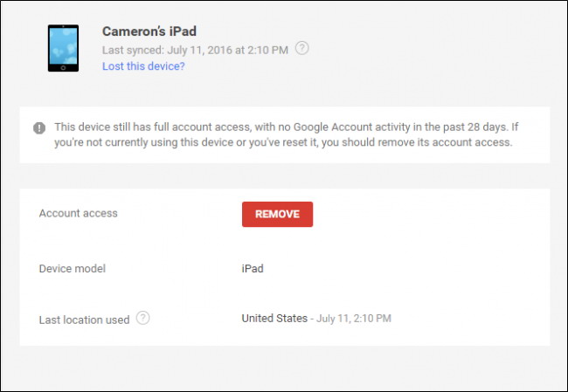This screenshot has width=568, height=392.
Task: Click the July 11, 2:10 PM location timestamp
Action: 353,319
